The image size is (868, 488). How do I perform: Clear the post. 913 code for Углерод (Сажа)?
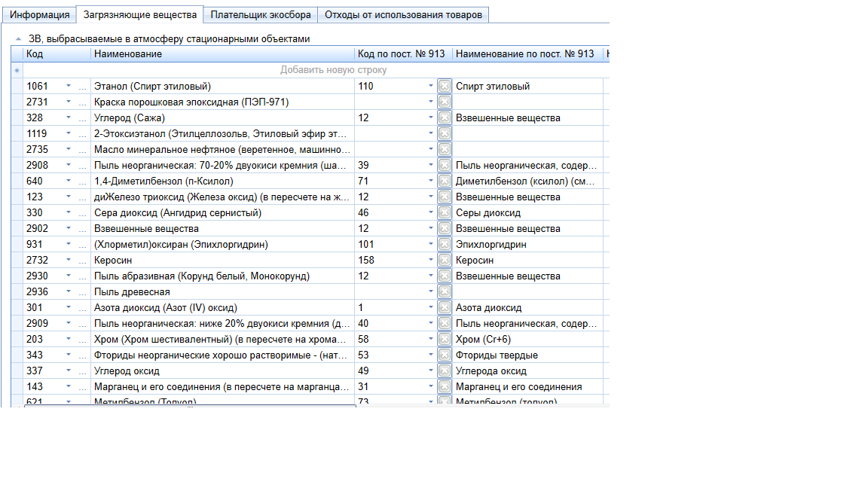pos(445,117)
